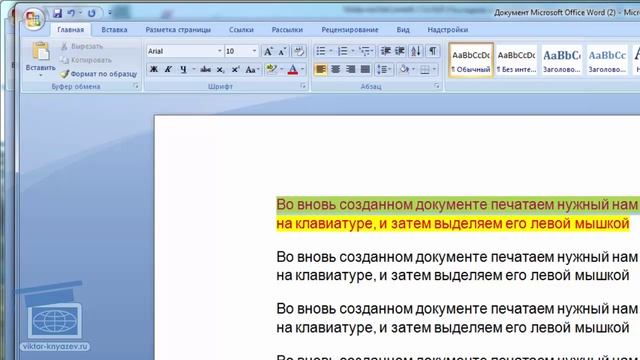Apply the Без интервала style
Screen dimensions: 640x360
tap(516, 60)
